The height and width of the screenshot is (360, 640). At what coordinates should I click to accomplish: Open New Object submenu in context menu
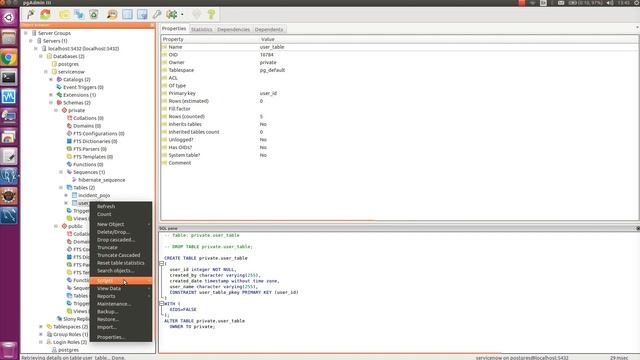[x=121, y=224]
